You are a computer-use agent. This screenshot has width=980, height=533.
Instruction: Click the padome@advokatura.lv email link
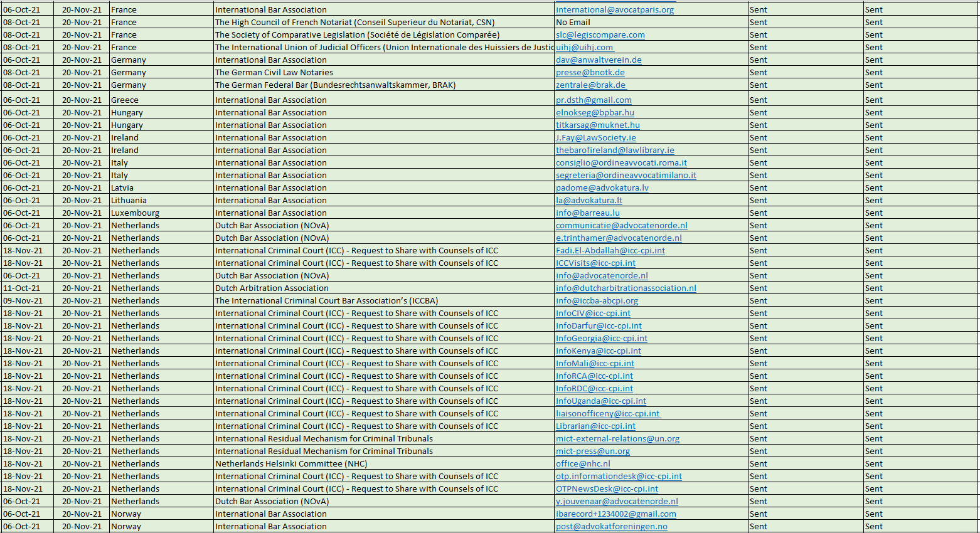[602, 188]
